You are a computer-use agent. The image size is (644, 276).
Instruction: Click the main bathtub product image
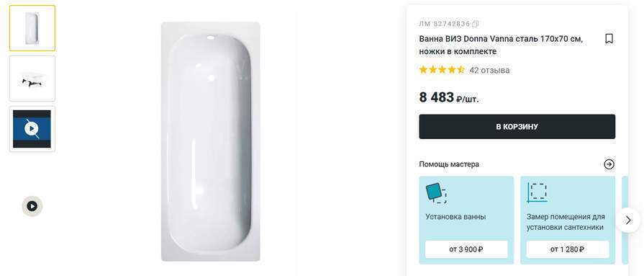pyautogui.click(x=211, y=141)
